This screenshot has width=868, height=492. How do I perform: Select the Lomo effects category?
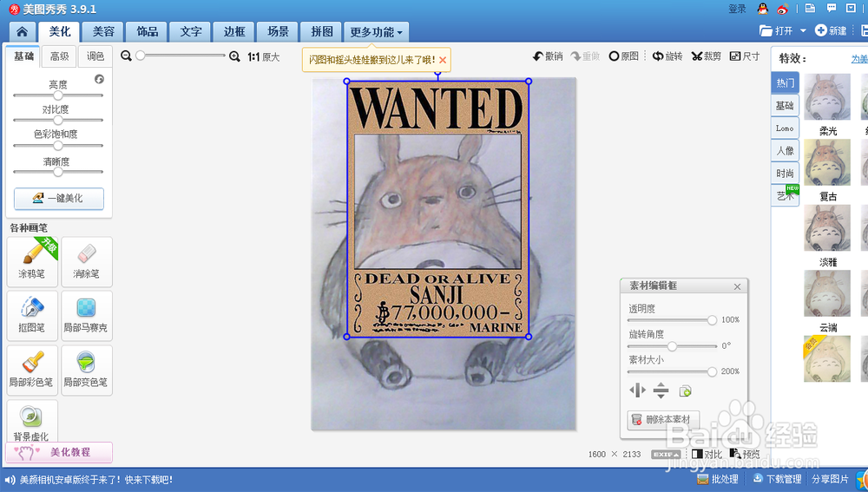tap(785, 128)
